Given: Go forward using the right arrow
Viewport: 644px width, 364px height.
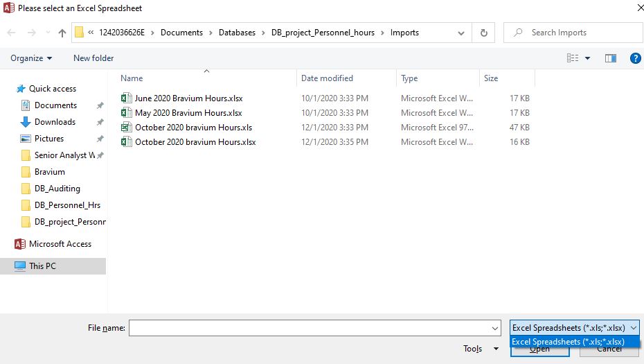Looking at the screenshot, I should (x=32, y=33).
